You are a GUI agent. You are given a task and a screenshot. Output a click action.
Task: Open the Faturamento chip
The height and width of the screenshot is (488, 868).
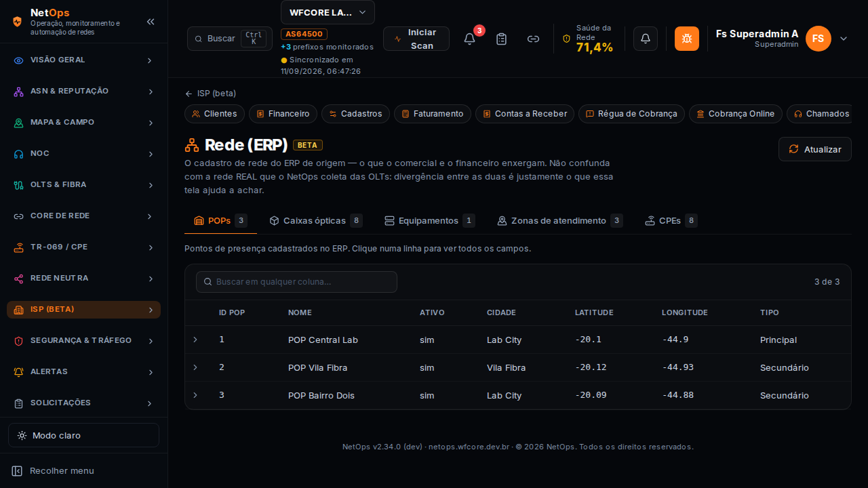click(433, 114)
